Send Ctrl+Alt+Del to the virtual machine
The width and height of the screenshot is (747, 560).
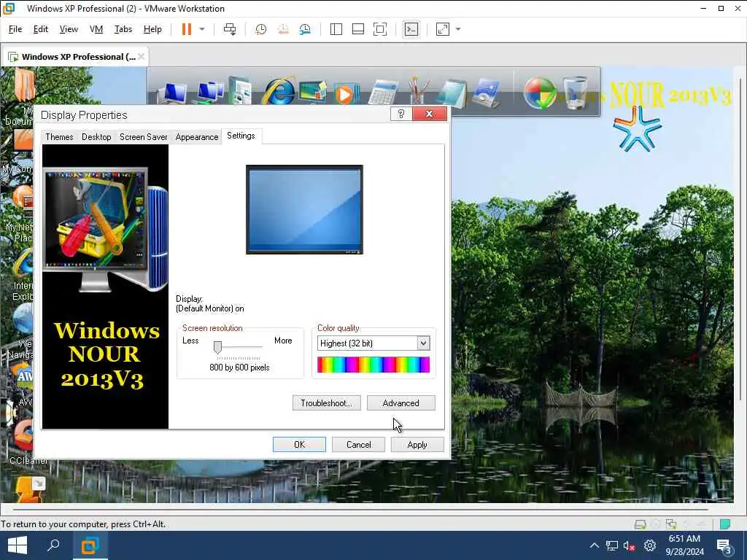(x=230, y=29)
